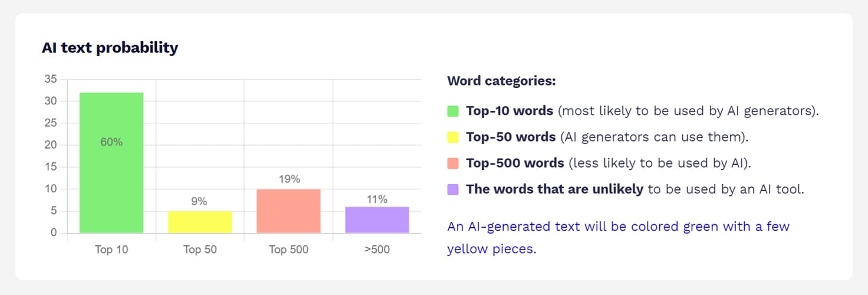This screenshot has width=868, height=295.
Task: Click the ">500" x-axis label
Action: [377, 250]
